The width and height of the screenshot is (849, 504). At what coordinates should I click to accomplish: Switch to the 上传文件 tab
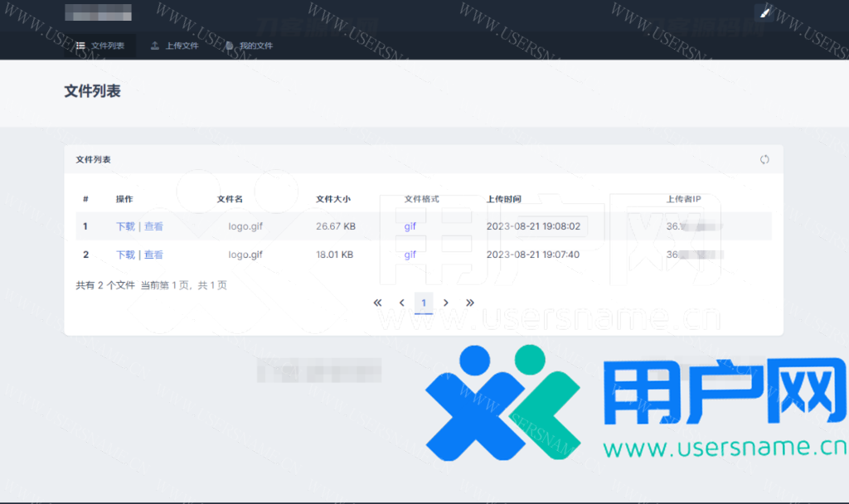[x=175, y=46]
